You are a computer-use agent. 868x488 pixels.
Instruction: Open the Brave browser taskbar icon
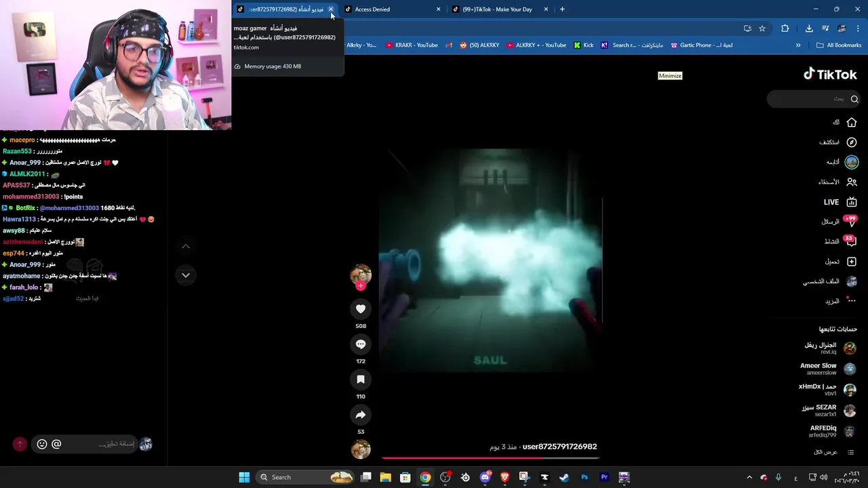point(505,477)
